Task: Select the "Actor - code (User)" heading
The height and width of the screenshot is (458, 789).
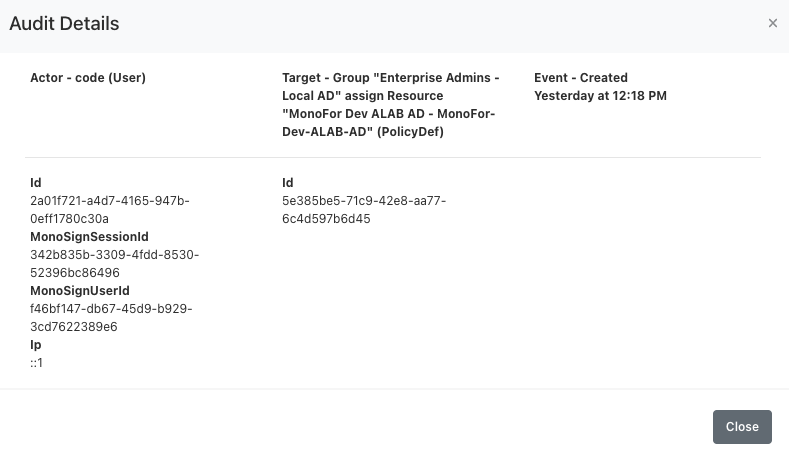Action: click(x=88, y=78)
